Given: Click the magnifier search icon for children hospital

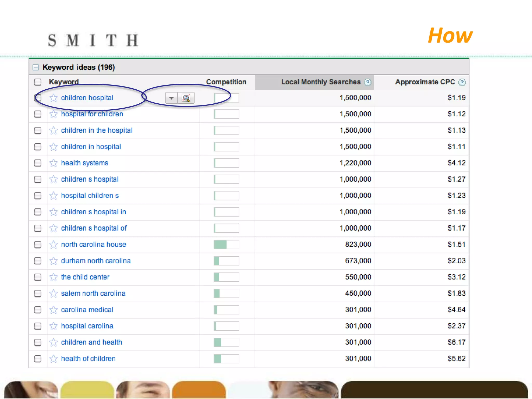Looking at the screenshot, I should 186,98.
